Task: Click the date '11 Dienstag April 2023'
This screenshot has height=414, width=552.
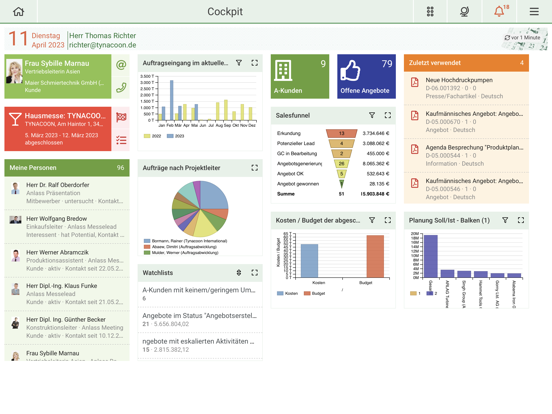Action: pyautogui.click(x=36, y=39)
